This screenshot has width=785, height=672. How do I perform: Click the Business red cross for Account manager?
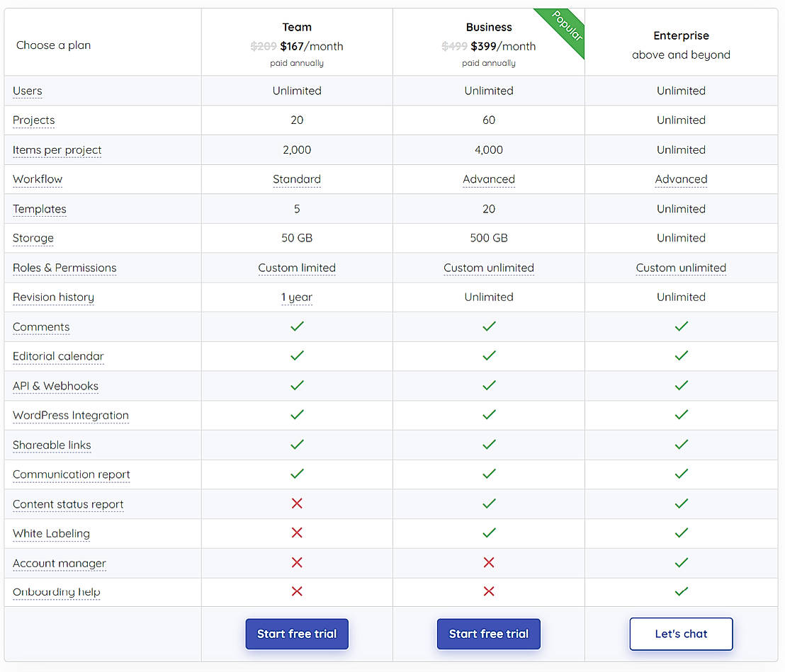489,562
